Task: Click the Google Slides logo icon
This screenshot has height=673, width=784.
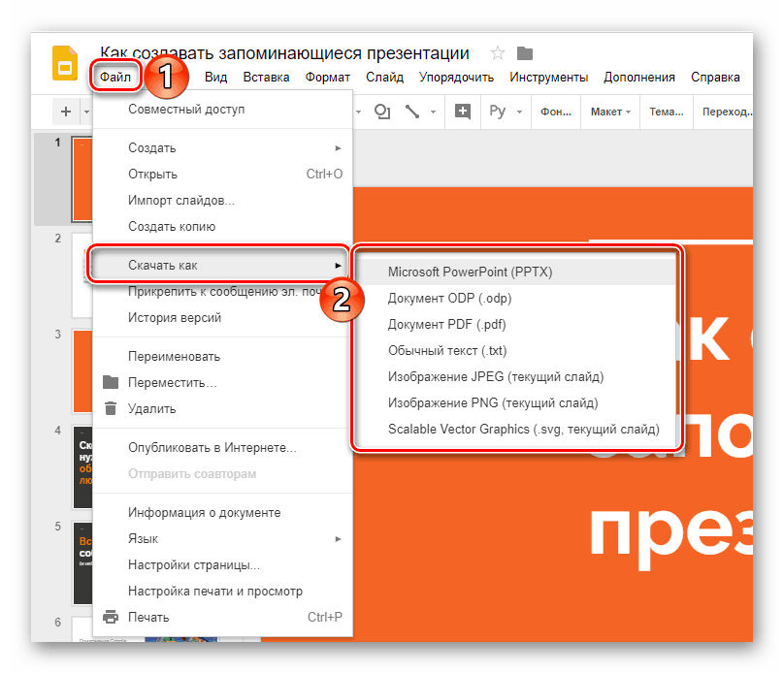Action: (65, 63)
